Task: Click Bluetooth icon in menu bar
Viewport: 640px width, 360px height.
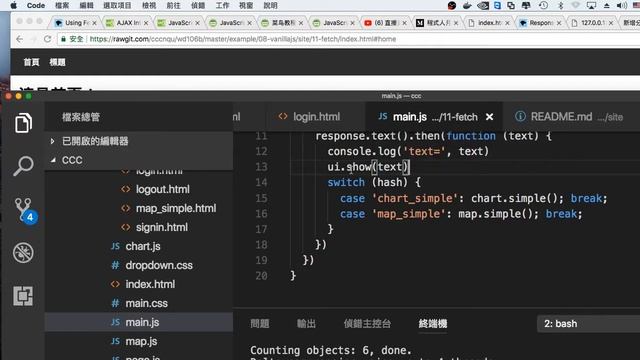Action: [561, 5]
